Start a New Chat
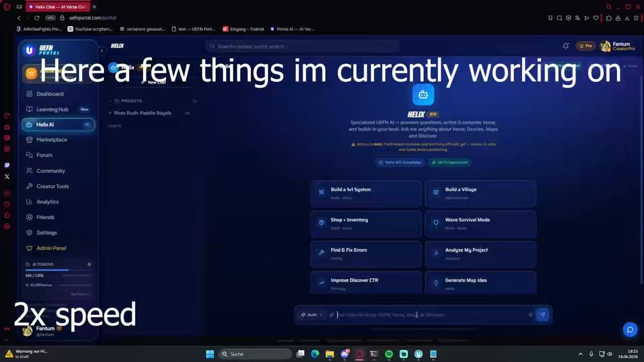The image size is (644, 362). coord(153,83)
